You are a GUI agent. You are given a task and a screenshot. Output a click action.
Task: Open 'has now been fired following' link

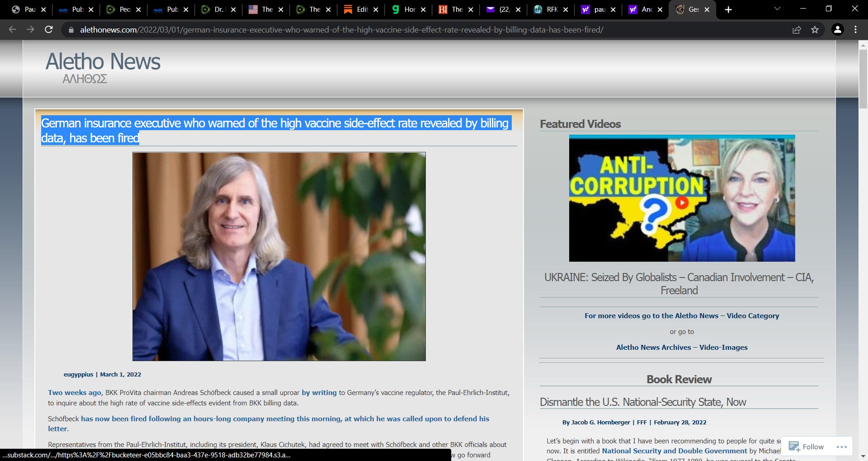pos(269,423)
